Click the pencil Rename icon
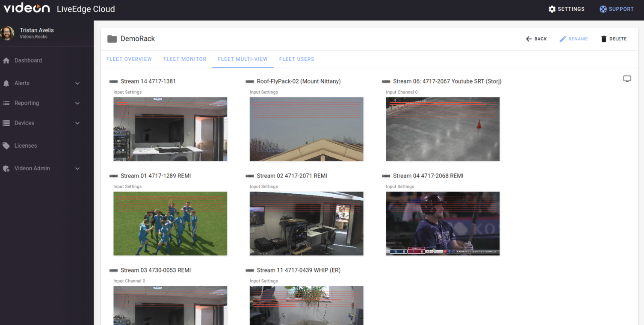Viewport: 644px width, 325px height. (x=563, y=39)
